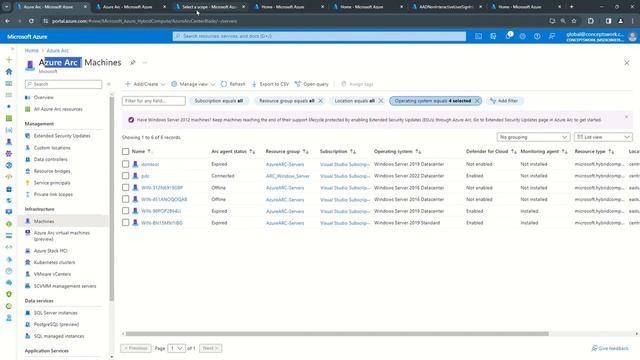The image size is (640, 360).
Task: Sort by Defender for Cloud column
Action: click(491, 151)
